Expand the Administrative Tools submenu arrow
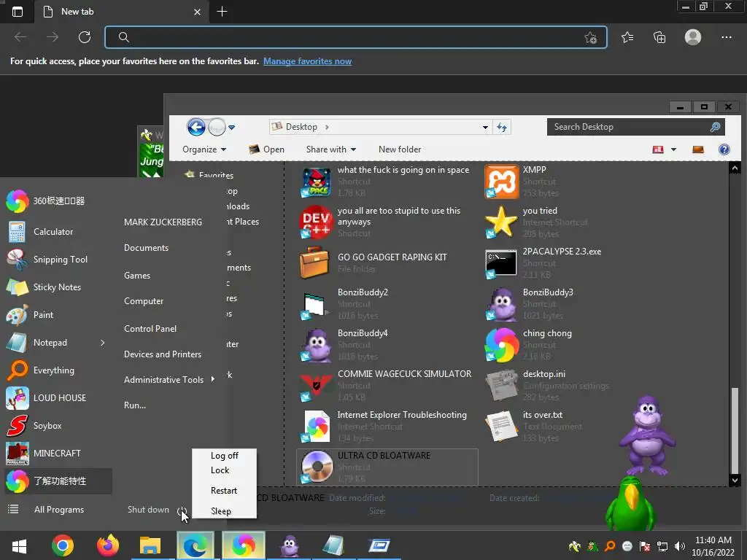747x560 pixels. click(212, 379)
